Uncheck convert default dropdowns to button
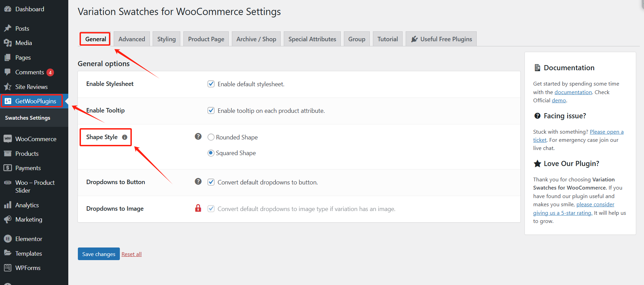 211,182
